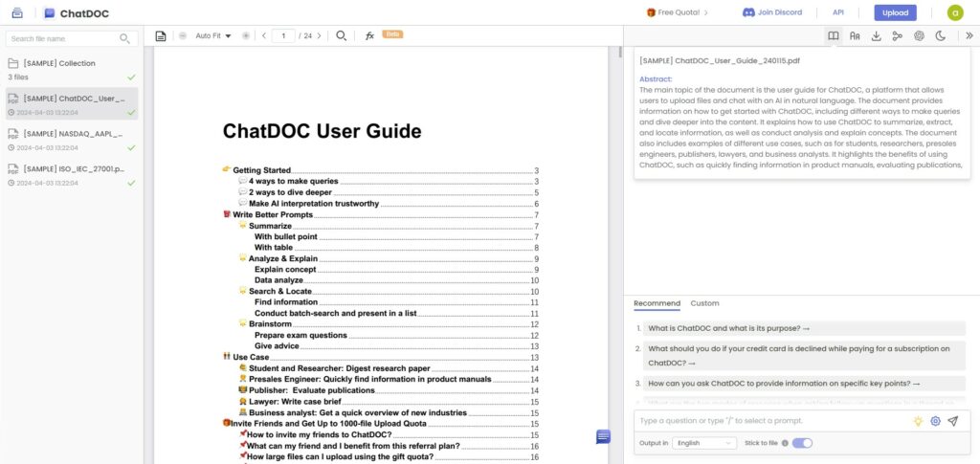Screen dimensions: 980x464
Task: Click the ChatDOC logo
Action: pos(75,13)
